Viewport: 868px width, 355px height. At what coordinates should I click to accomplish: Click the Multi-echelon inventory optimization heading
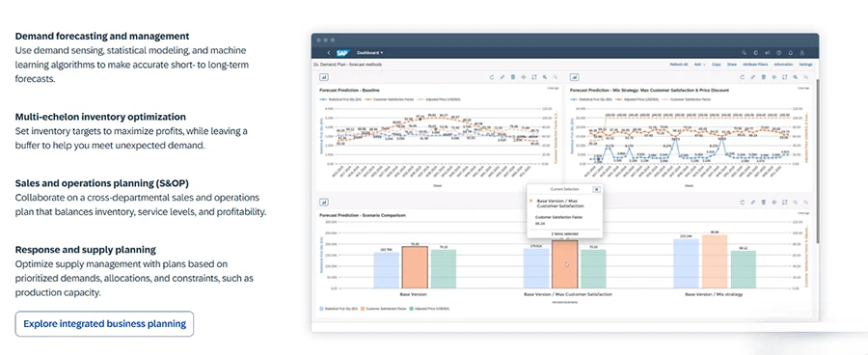coord(100,117)
